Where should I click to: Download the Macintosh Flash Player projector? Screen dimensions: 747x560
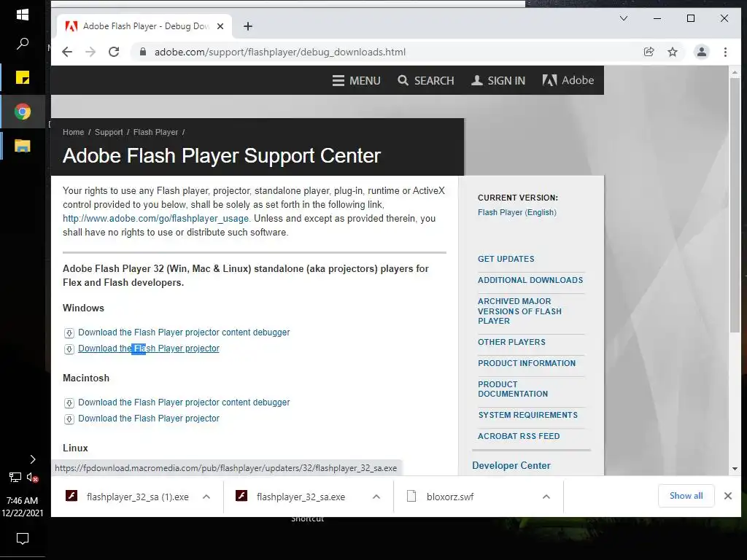pyautogui.click(x=149, y=419)
